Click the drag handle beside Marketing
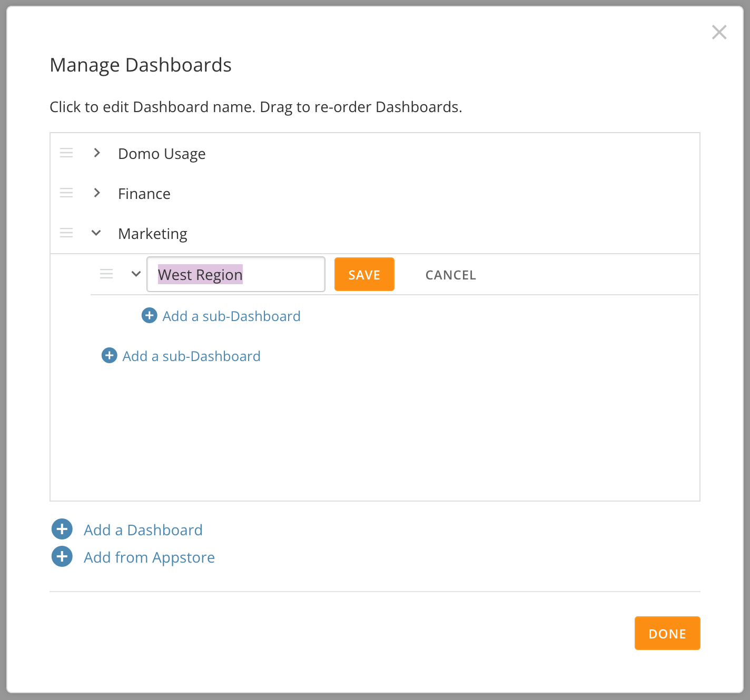This screenshot has height=700, width=750. [66, 233]
